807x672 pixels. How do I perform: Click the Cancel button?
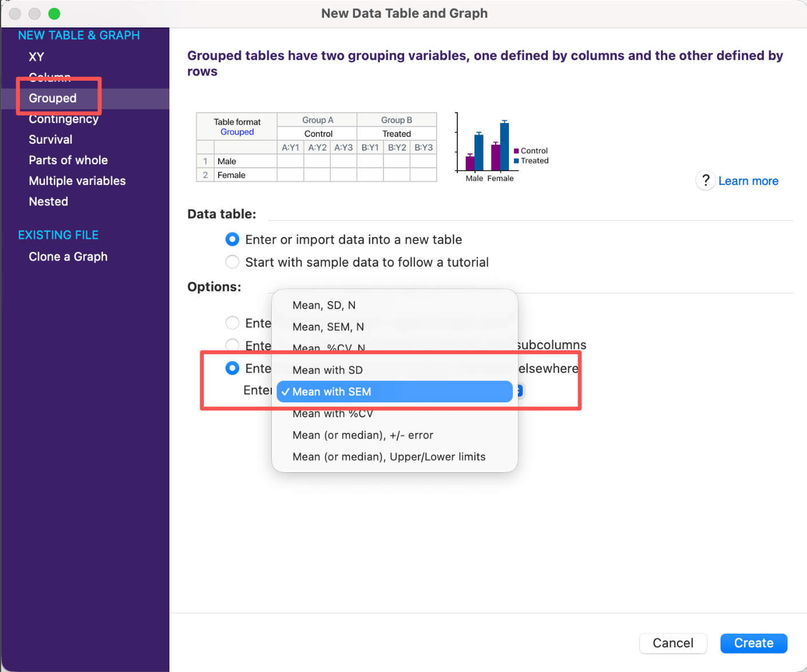(672, 643)
